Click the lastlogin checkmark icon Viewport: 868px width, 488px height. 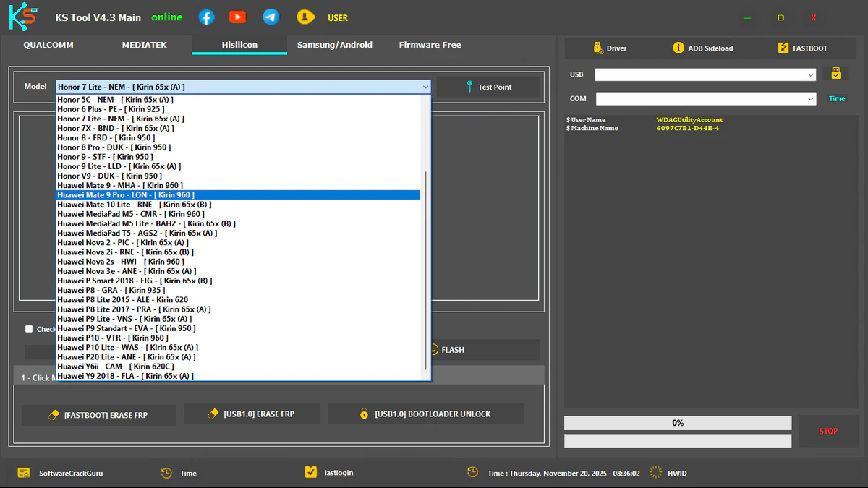coord(311,473)
